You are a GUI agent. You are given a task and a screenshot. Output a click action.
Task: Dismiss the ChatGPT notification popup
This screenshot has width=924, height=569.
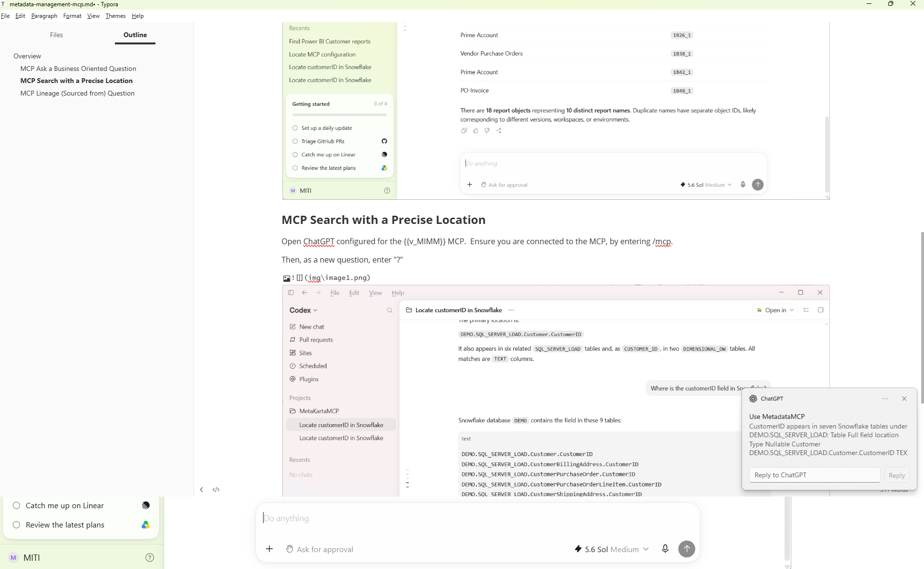tap(904, 399)
